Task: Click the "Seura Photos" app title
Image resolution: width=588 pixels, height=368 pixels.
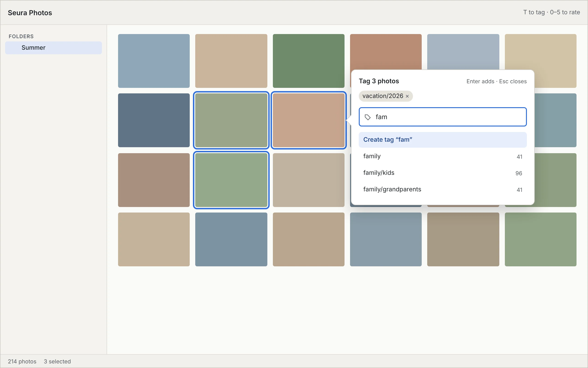Action: pyautogui.click(x=30, y=13)
